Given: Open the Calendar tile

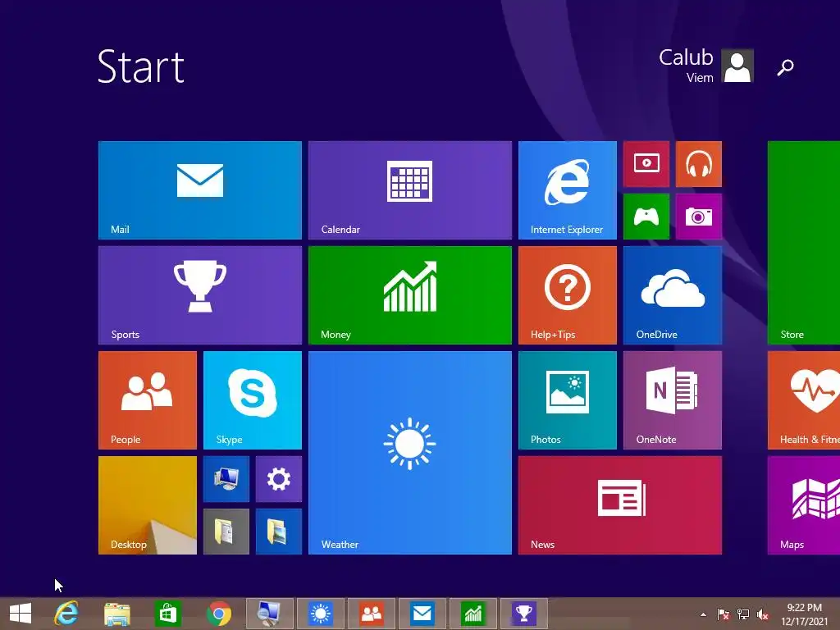Looking at the screenshot, I should point(410,190).
